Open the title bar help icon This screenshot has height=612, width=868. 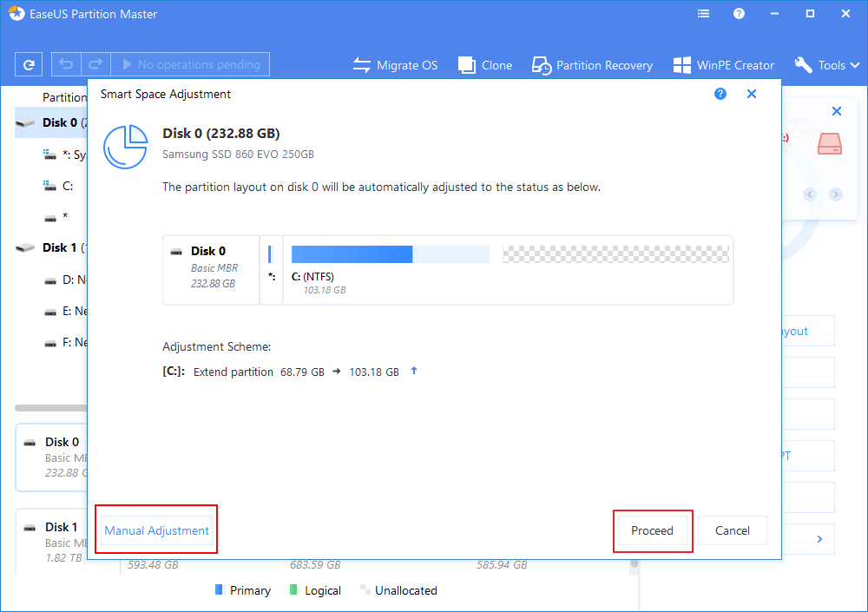[739, 14]
